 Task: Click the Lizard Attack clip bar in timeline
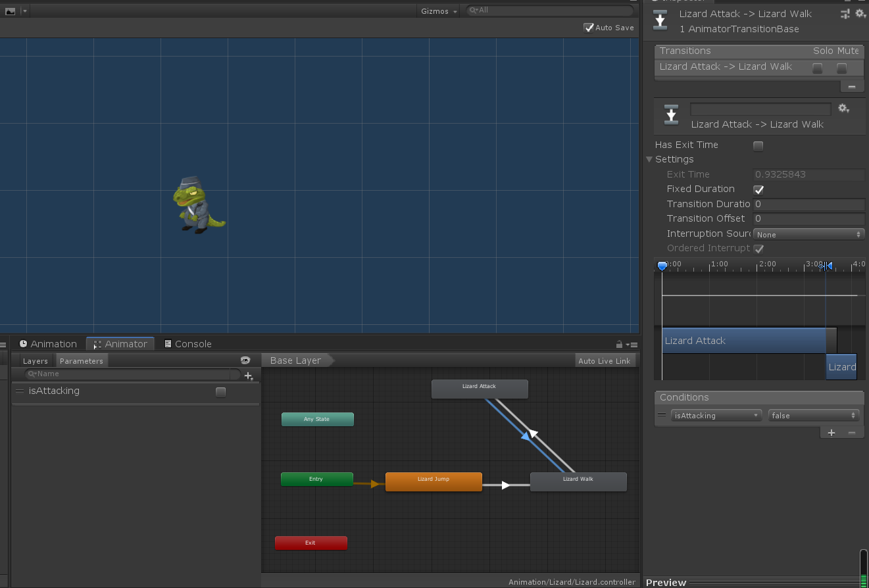pos(744,341)
